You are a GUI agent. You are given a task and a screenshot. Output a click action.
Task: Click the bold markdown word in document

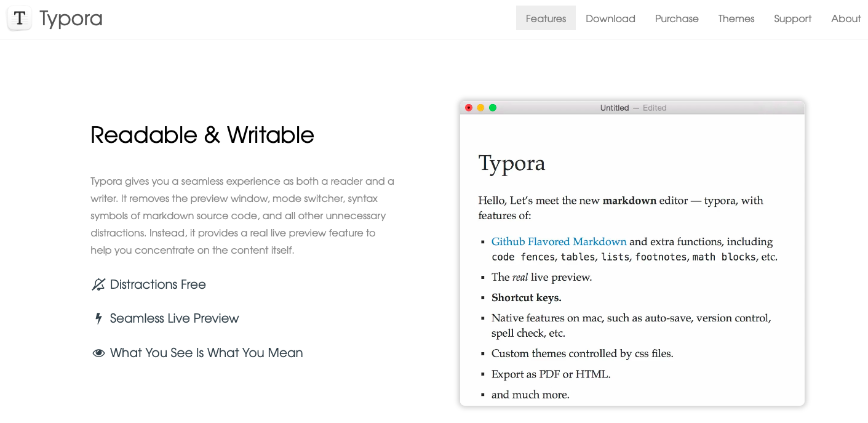[x=629, y=200]
